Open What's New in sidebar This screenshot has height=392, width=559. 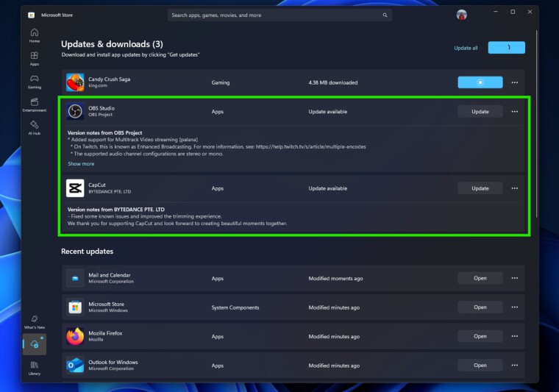click(x=35, y=321)
